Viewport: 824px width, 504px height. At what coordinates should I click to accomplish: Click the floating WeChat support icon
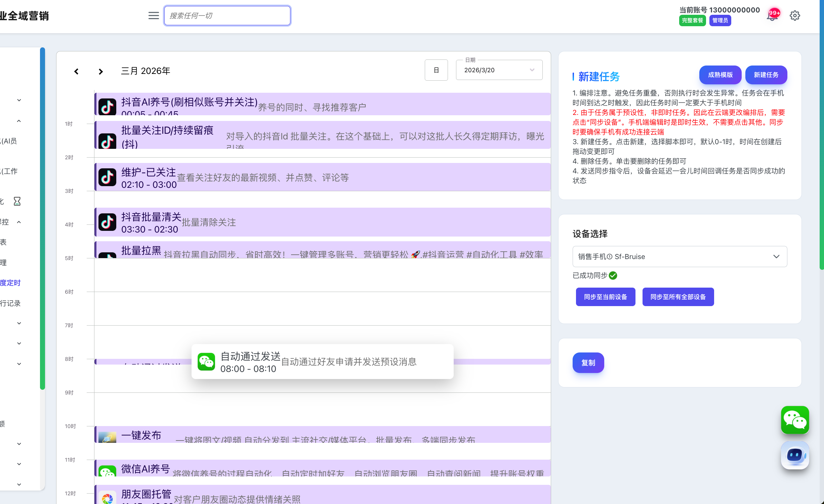click(x=795, y=420)
